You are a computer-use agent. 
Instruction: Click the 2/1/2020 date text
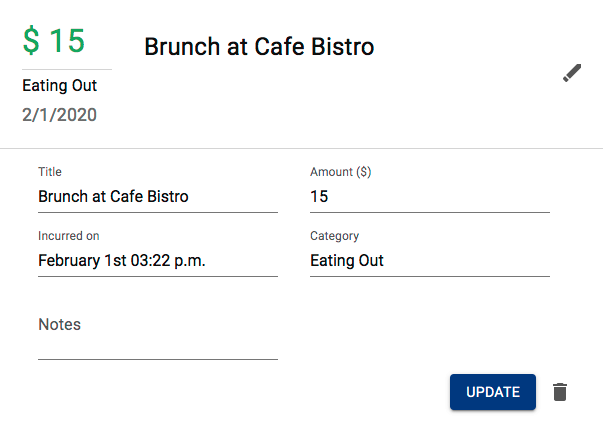click(x=59, y=114)
